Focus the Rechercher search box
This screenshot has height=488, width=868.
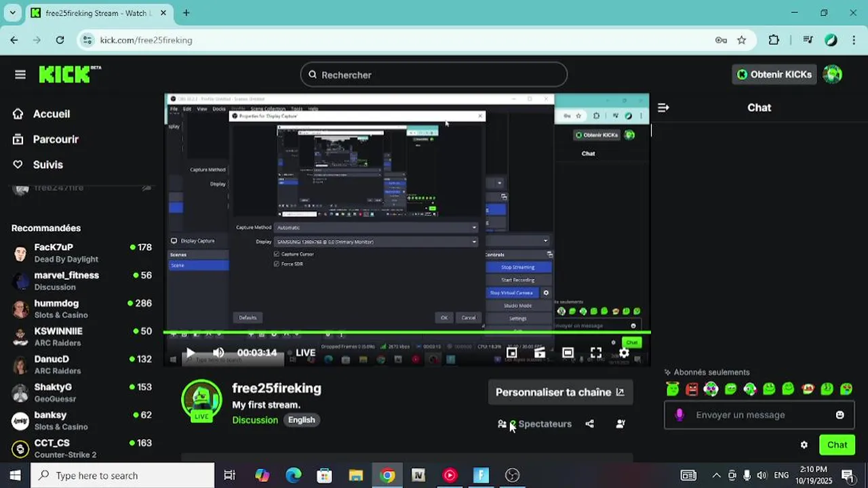pyautogui.click(x=434, y=75)
